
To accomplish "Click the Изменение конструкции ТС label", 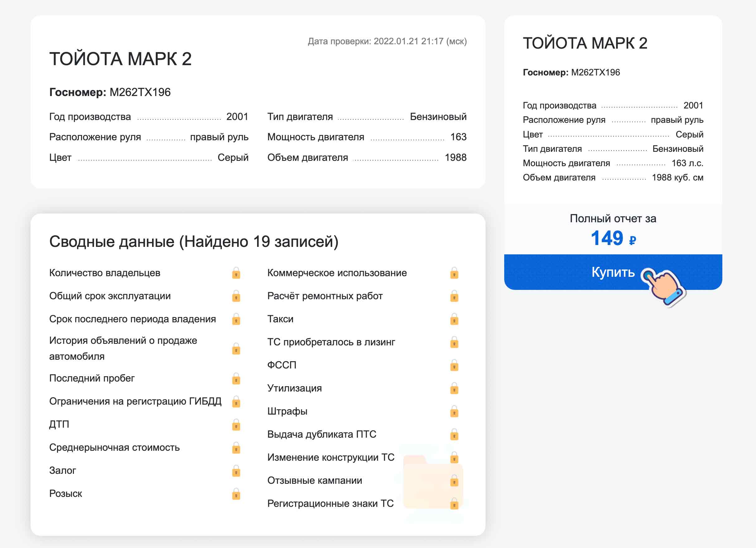I will point(331,457).
